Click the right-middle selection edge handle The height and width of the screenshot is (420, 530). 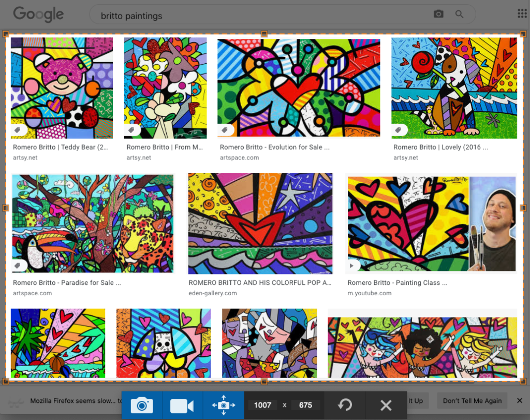click(523, 208)
